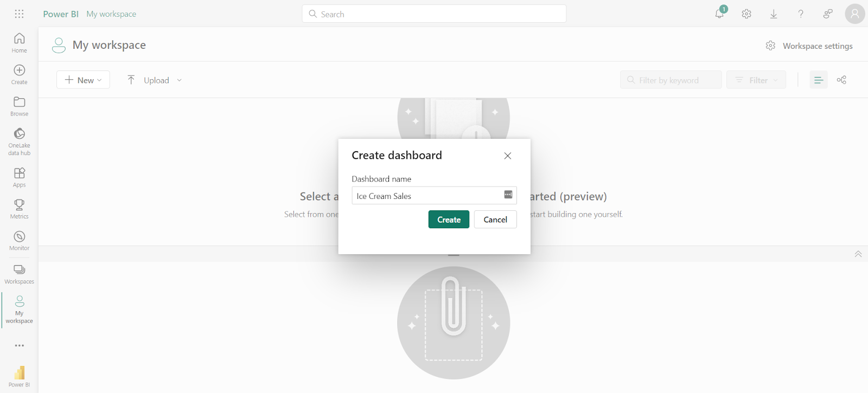Click the feedback icon in top bar
The height and width of the screenshot is (393, 868).
[x=828, y=14]
